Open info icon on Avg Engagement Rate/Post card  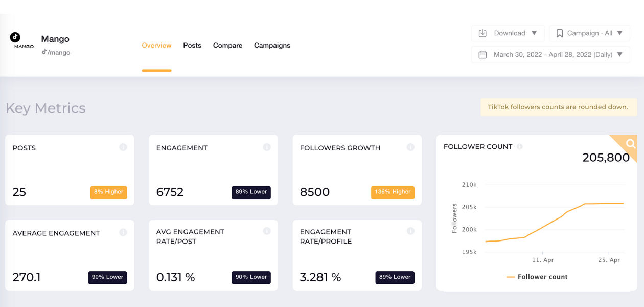267,231
